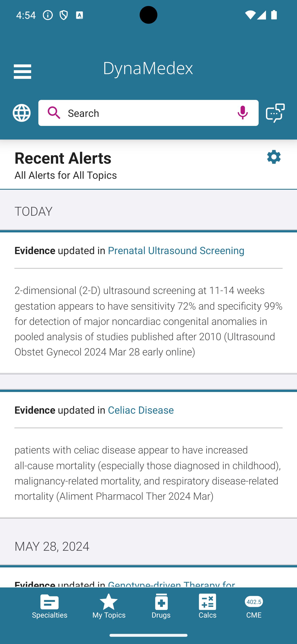Open the feedback chat icon
The height and width of the screenshot is (644, 297).
(275, 113)
